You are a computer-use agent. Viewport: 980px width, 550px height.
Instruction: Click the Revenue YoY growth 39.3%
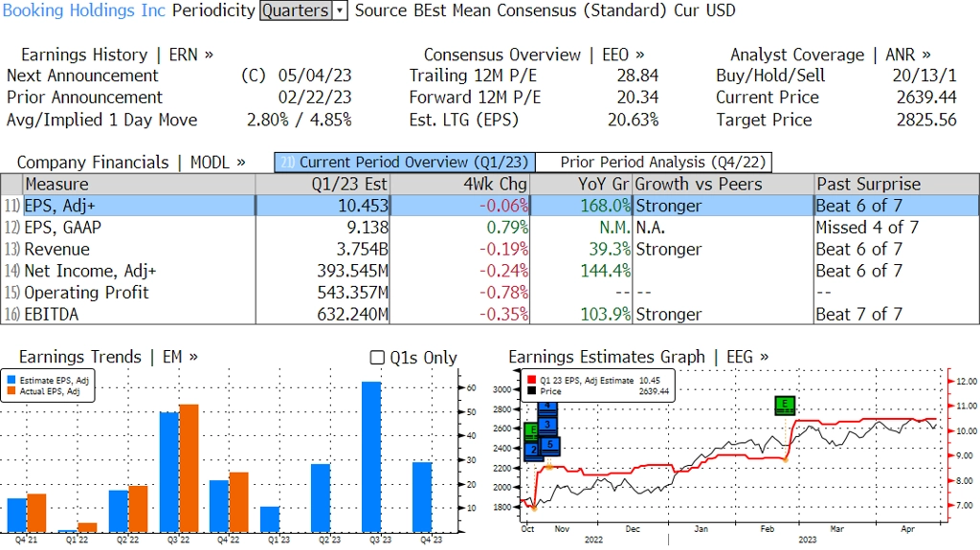pos(610,250)
